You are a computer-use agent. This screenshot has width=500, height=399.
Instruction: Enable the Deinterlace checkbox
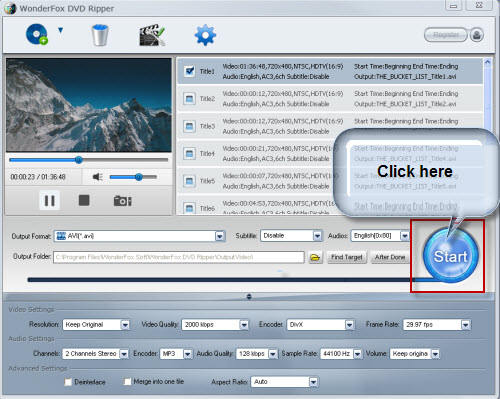tap(68, 382)
